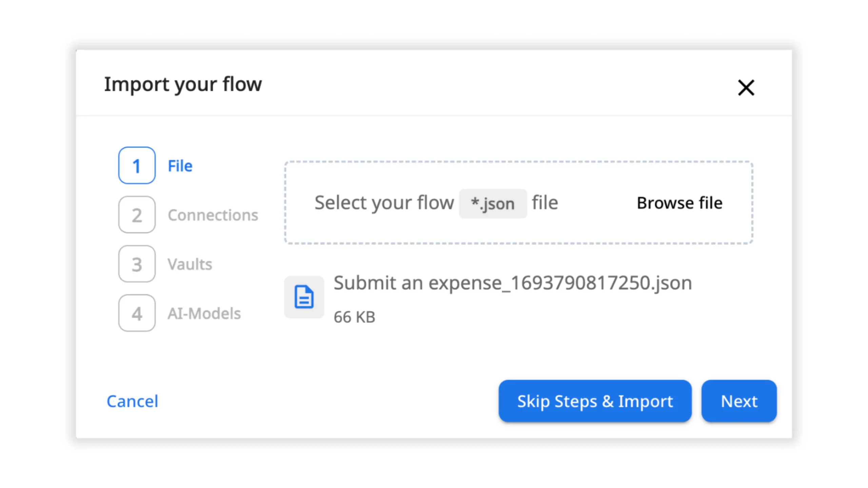Image resolution: width=868 pixels, height=488 pixels.
Task: Select step 2 number box
Action: 137,215
